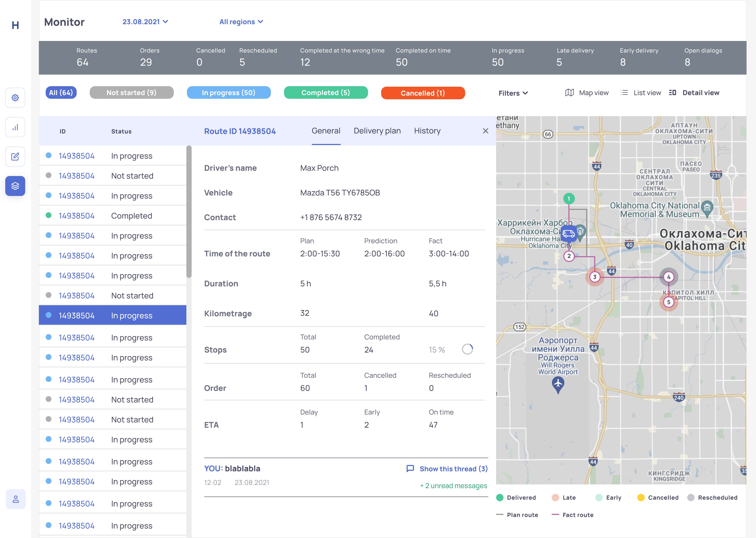
Task: Switch to the Delivery plan tab
Action: click(x=377, y=131)
